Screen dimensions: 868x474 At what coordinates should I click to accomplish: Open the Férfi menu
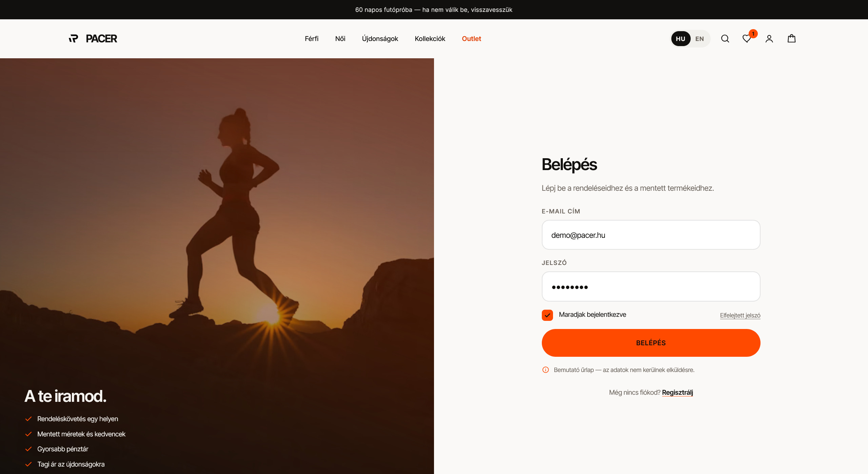point(312,39)
